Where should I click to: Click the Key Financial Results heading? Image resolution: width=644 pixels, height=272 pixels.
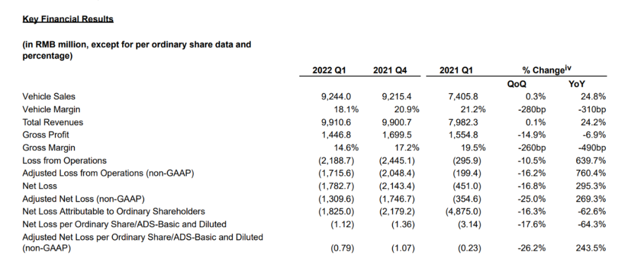[x=68, y=19]
